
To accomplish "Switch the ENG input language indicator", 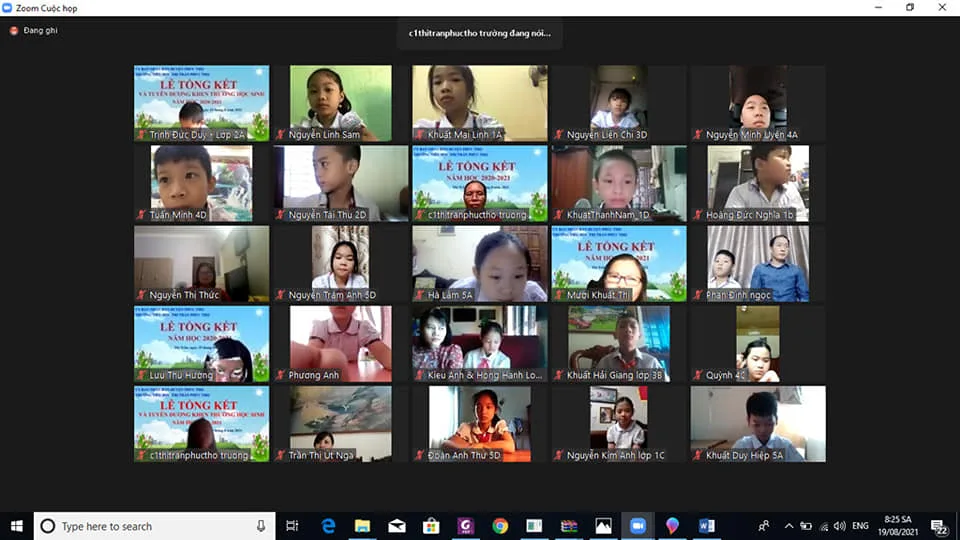I will click(860, 526).
